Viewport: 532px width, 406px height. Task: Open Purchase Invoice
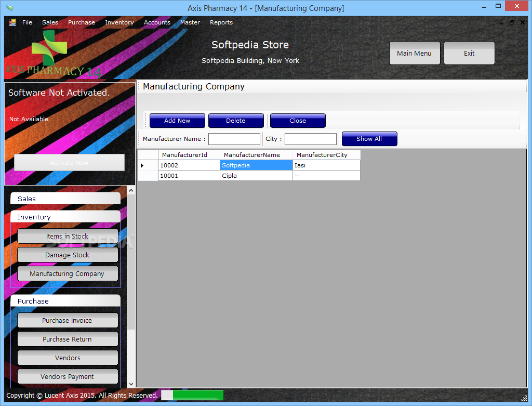68,320
